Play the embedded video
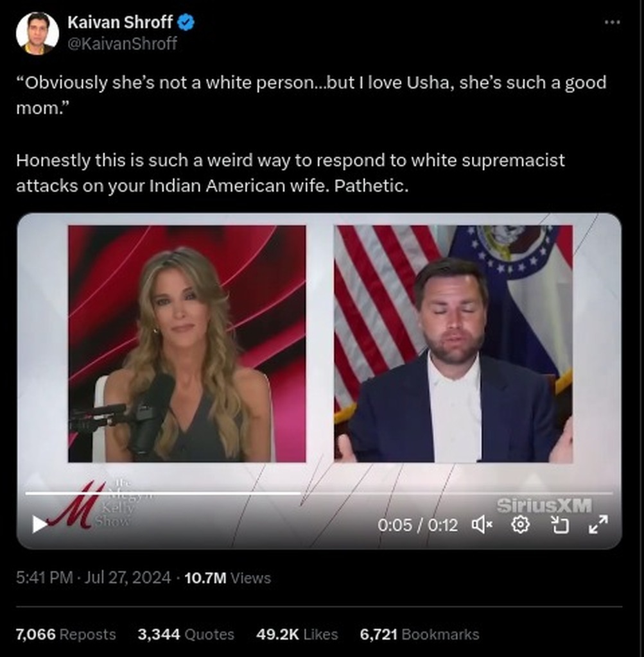Image resolution: width=644 pixels, height=657 pixels. [40, 524]
